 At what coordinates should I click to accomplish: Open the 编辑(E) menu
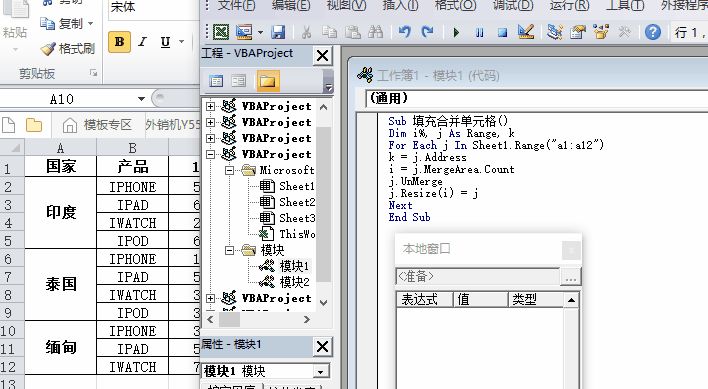click(291, 5)
